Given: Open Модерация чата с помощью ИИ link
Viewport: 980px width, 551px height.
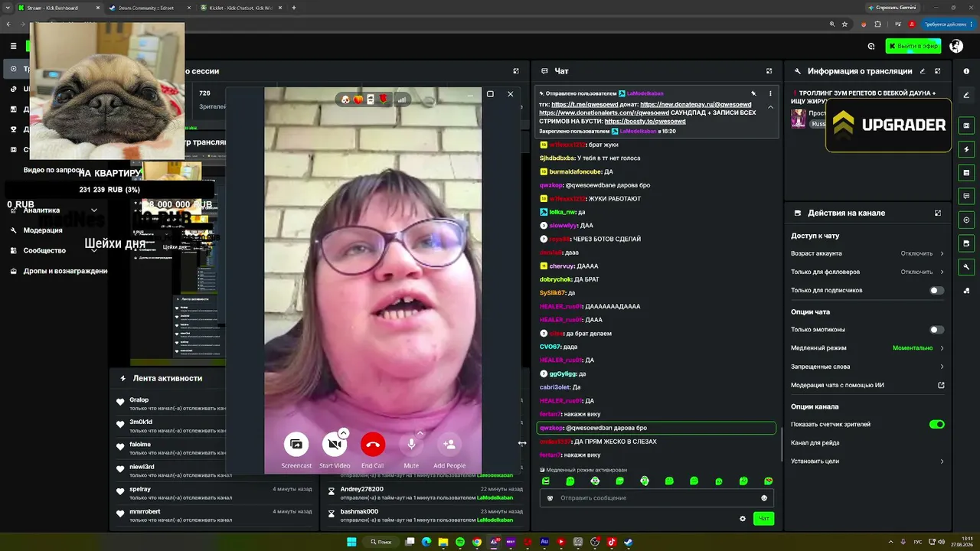Looking at the screenshot, I should pyautogui.click(x=867, y=385).
